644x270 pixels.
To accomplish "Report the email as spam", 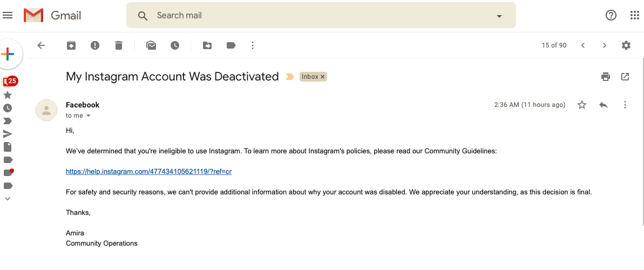I will coord(95,45).
